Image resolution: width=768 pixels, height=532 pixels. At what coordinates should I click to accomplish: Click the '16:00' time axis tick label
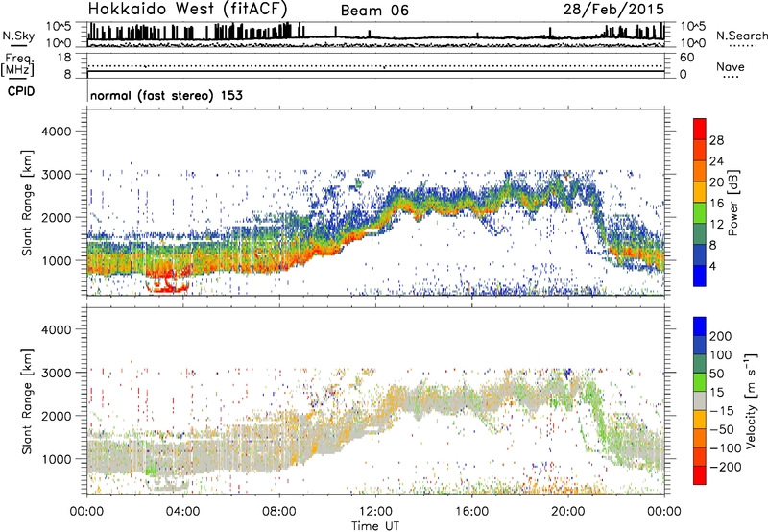[x=471, y=512]
